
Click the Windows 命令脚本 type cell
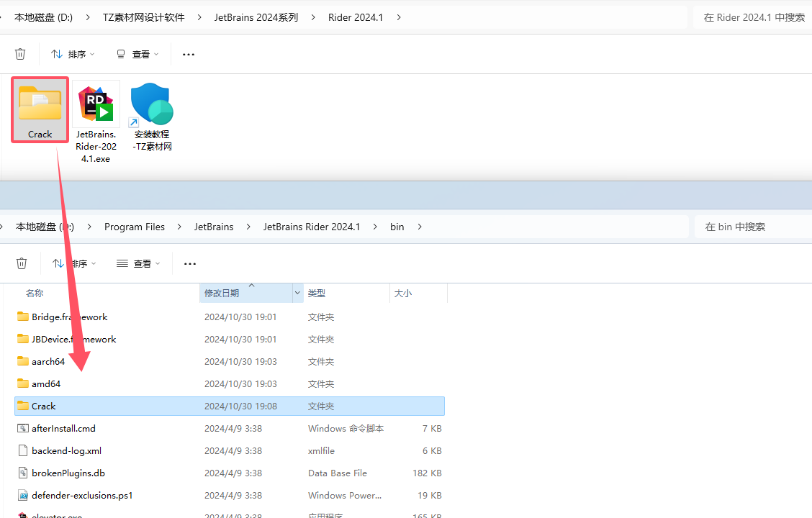coord(346,429)
